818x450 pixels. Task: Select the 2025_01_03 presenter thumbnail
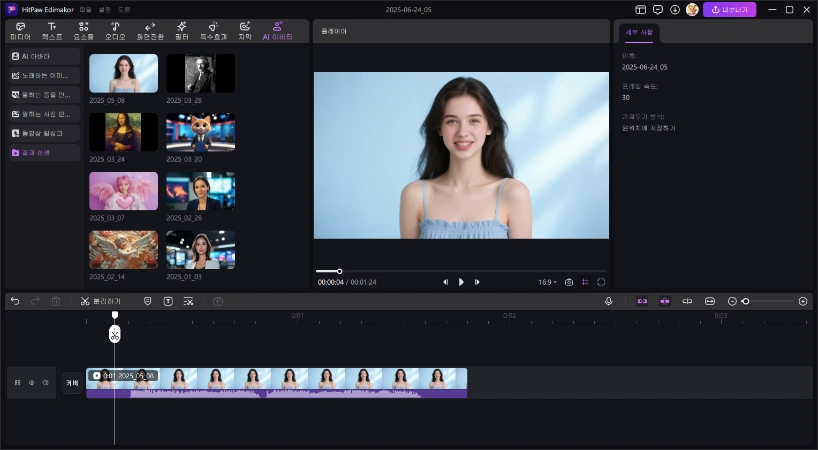tap(201, 250)
